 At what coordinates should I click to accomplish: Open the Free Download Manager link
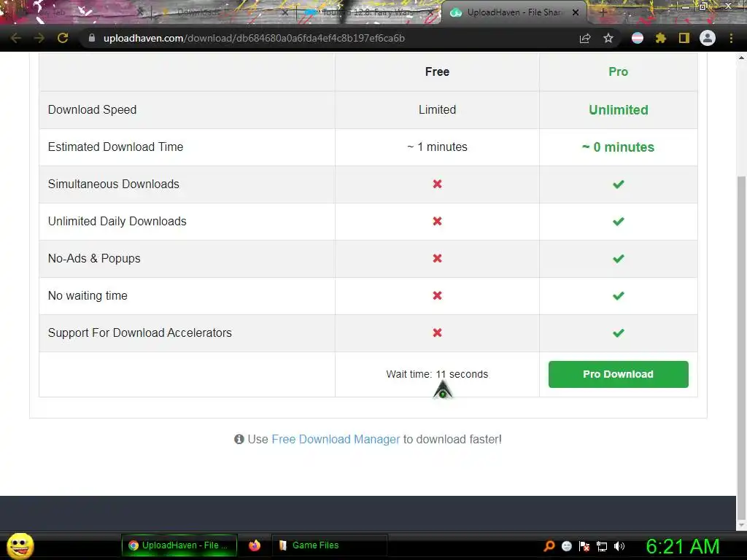coord(336,439)
